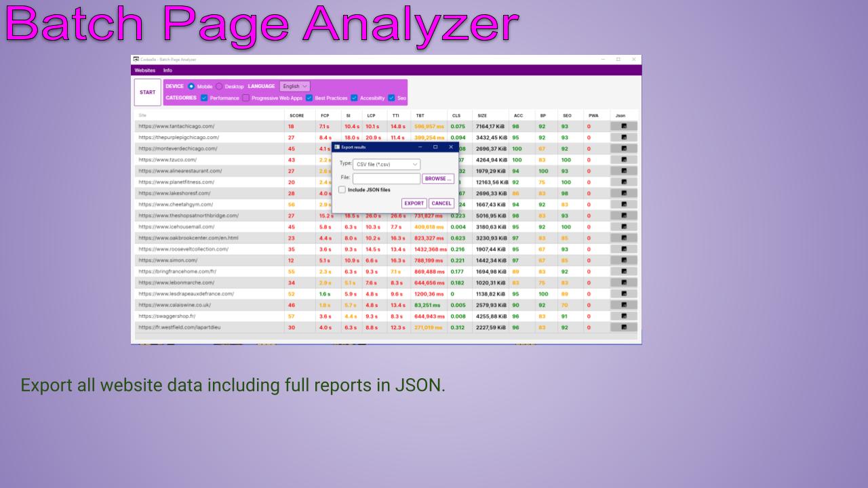The width and height of the screenshot is (868, 488).
Task: Open Json report for simon.com row
Action: point(623,260)
